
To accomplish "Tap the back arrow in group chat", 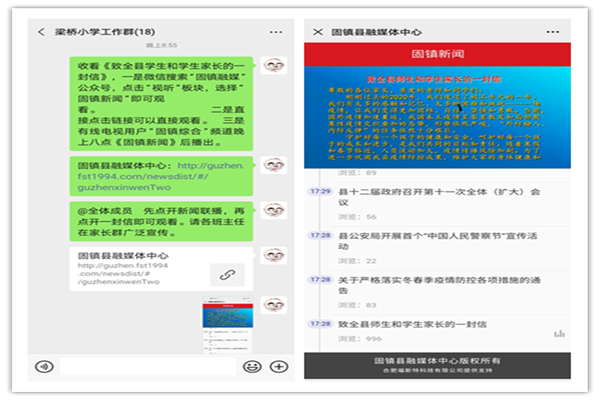I will coord(41,32).
